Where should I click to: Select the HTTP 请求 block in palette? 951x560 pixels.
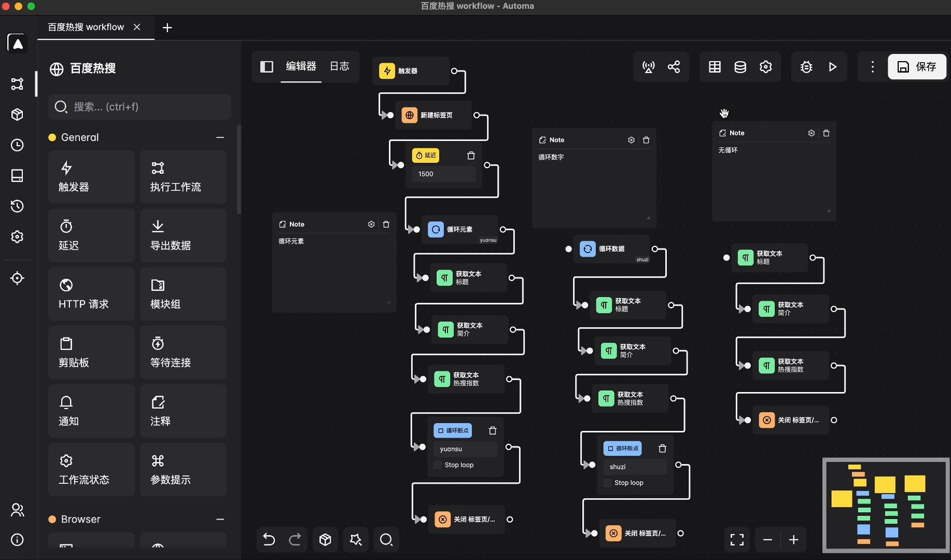click(91, 294)
